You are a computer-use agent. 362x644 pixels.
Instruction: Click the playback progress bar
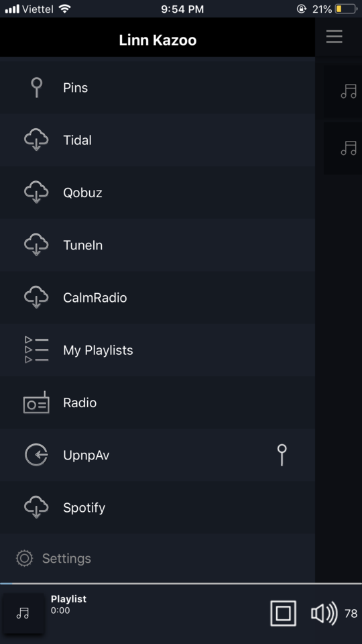tap(181, 583)
